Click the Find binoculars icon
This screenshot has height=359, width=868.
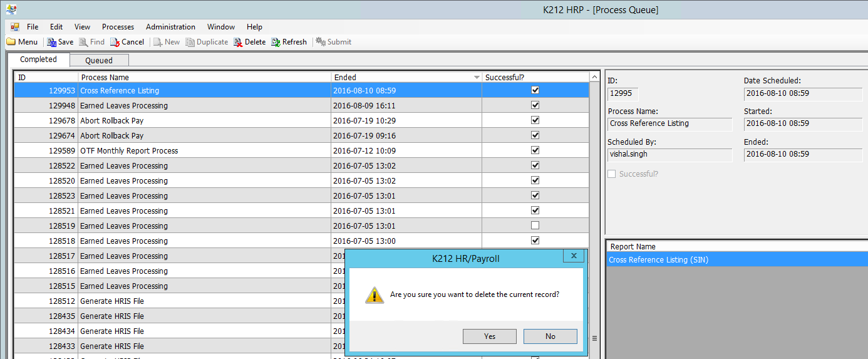(x=84, y=42)
